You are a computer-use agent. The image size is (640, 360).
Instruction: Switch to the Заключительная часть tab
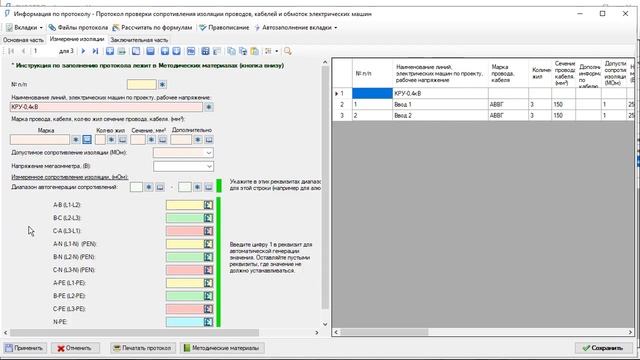point(139,40)
